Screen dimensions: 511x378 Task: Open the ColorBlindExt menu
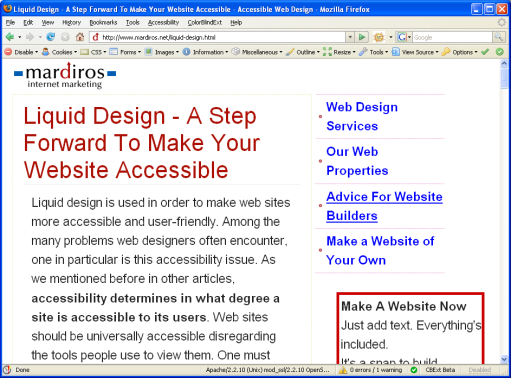coord(205,22)
